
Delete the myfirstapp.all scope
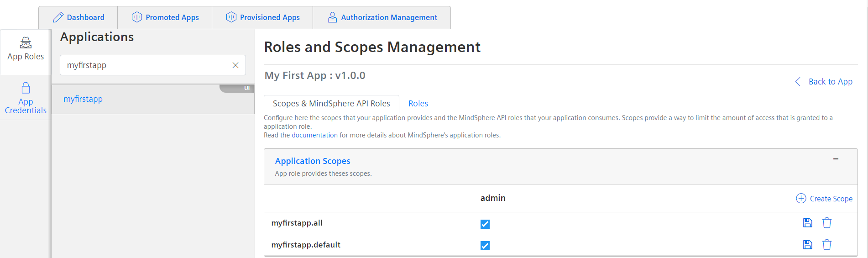pos(827,223)
